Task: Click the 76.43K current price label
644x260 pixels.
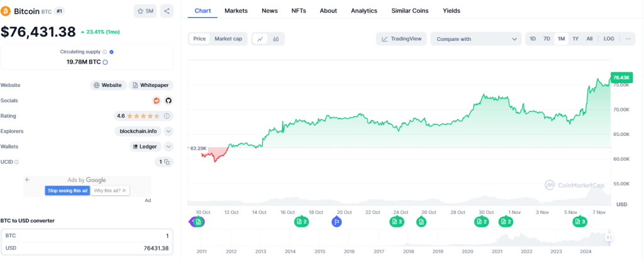Action: pyautogui.click(x=621, y=77)
